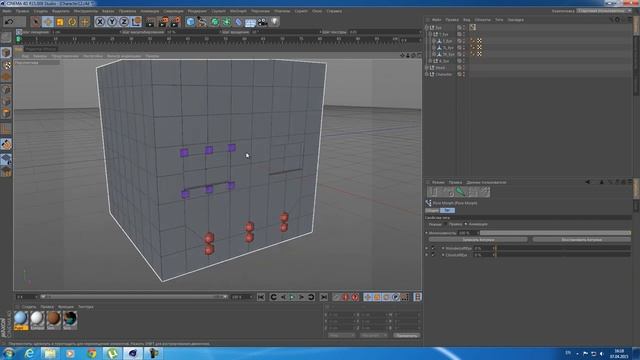The image size is (640, 360).
Task: Toggle snapping magnet icon in sidebar
Action: point(6,144)
